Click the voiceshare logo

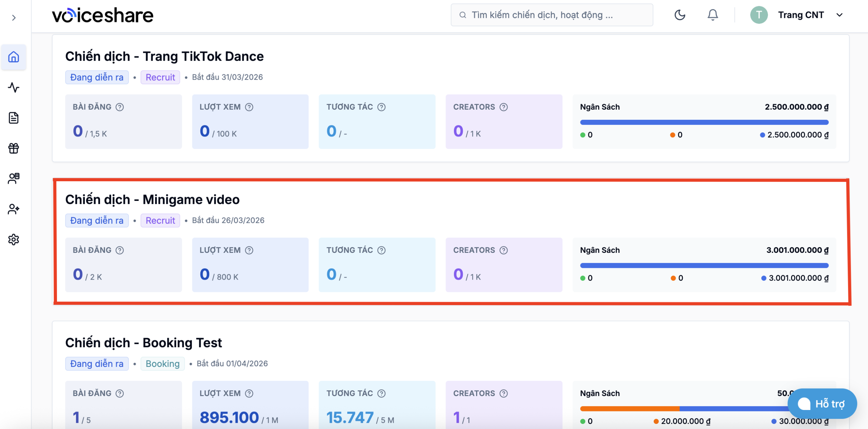click(102, 15)
